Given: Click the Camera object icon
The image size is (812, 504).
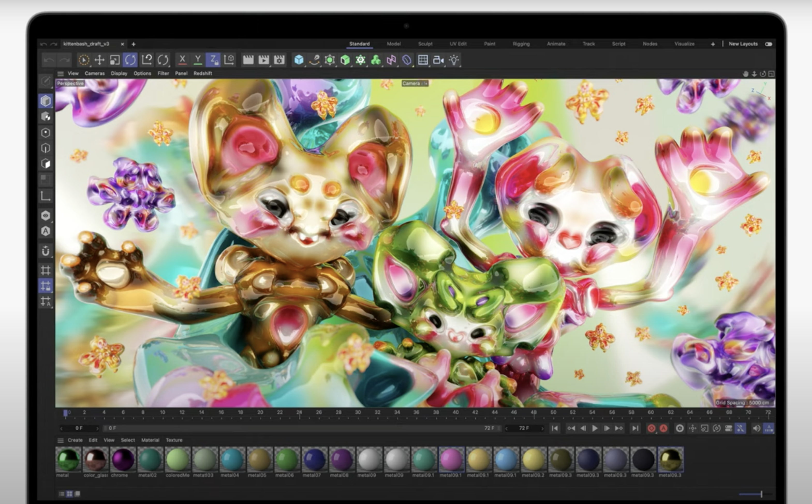Looking at the screenshot, I should [x=438, y=60].
